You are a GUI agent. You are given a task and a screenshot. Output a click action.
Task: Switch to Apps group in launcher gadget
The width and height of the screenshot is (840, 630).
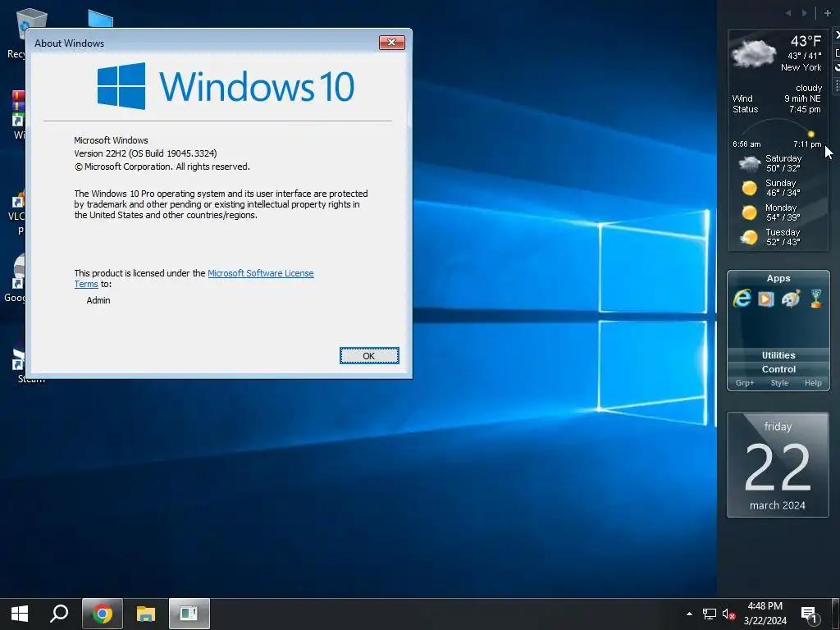point(778,278)
